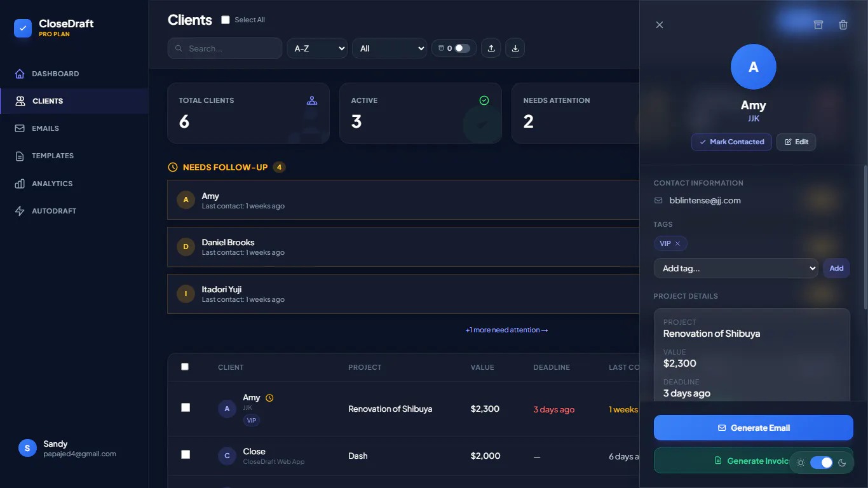Viewport: 868px width, 488px height.
Task: Go to the Clients sidebar section
Action: coord(74,101)
